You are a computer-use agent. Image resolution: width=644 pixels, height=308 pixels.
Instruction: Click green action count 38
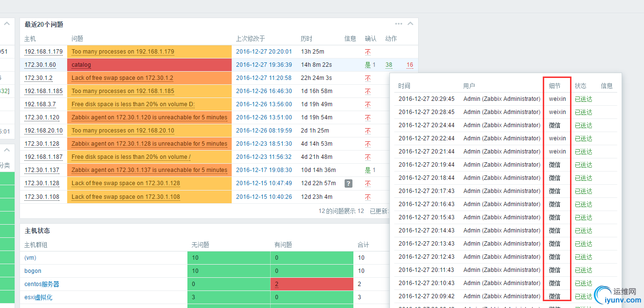[388, 65]
